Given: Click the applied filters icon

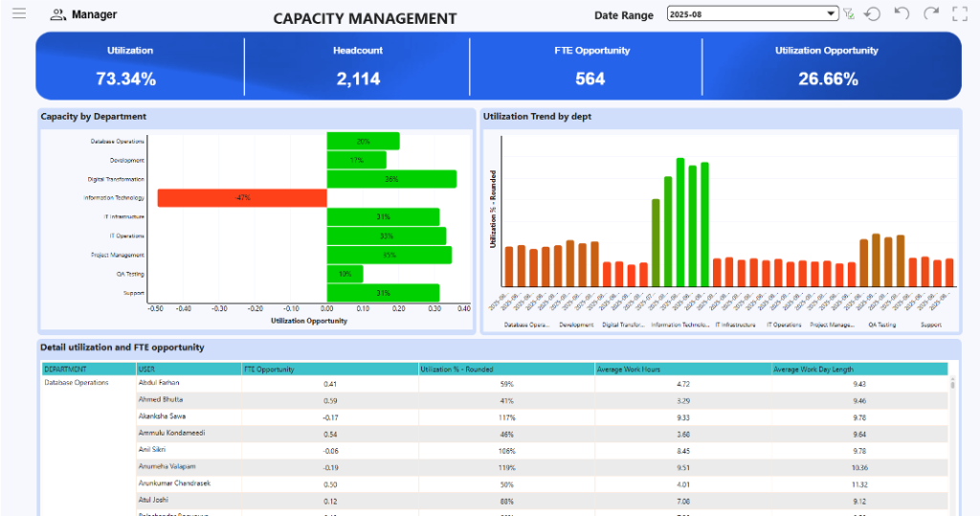Looking at the screenshot, I should click(848, 14).
